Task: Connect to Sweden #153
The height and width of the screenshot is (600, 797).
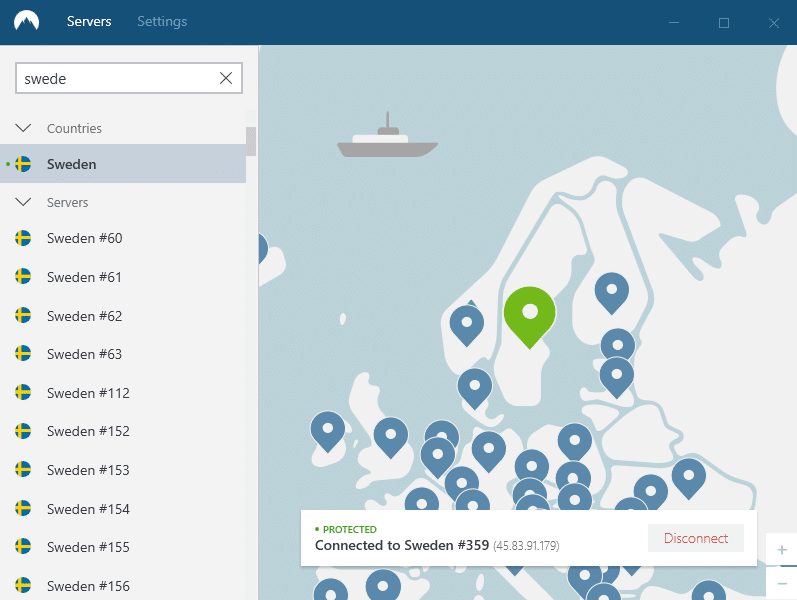Action: click(123, 470)
